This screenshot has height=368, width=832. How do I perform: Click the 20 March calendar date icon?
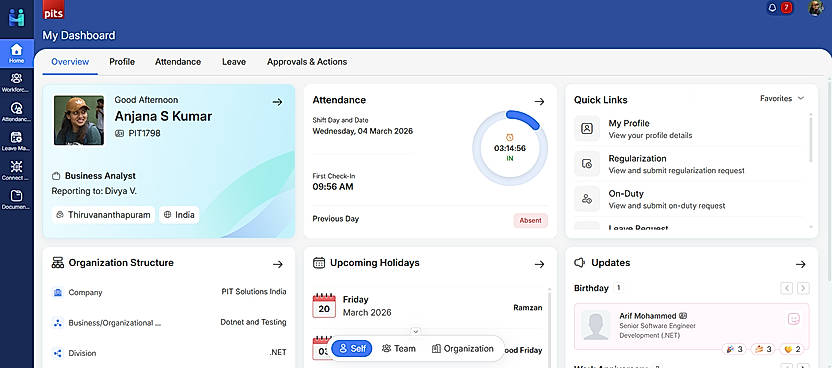[324, 305]
